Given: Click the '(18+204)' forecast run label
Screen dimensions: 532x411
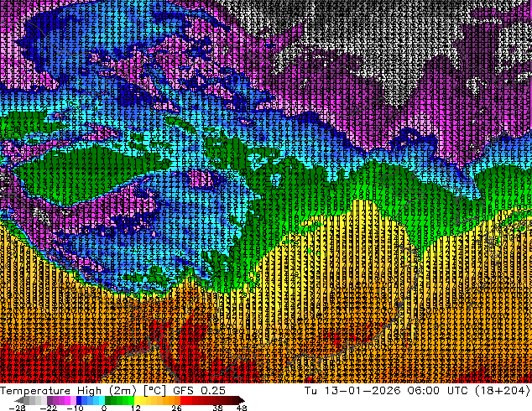Looking at the screenshot, I should 502,390.
